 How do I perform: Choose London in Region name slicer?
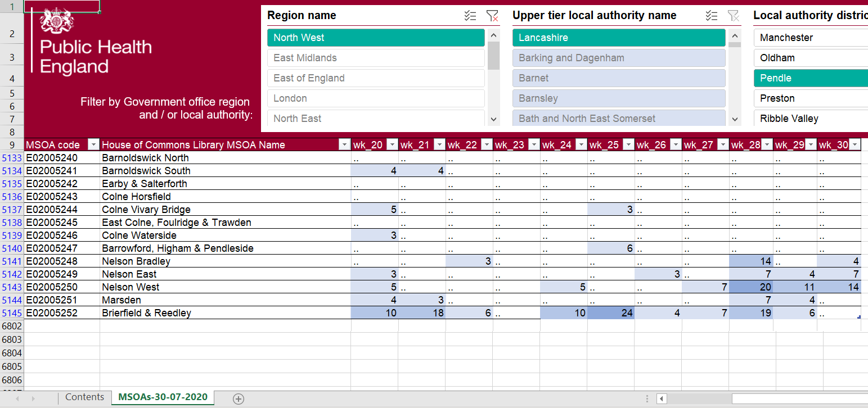tap(375, 98)
